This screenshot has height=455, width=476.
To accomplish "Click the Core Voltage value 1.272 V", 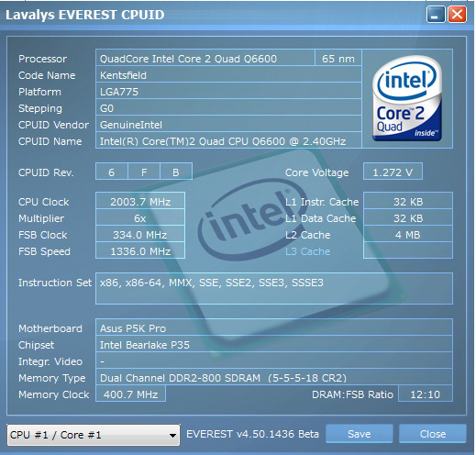I will [393, 172].
